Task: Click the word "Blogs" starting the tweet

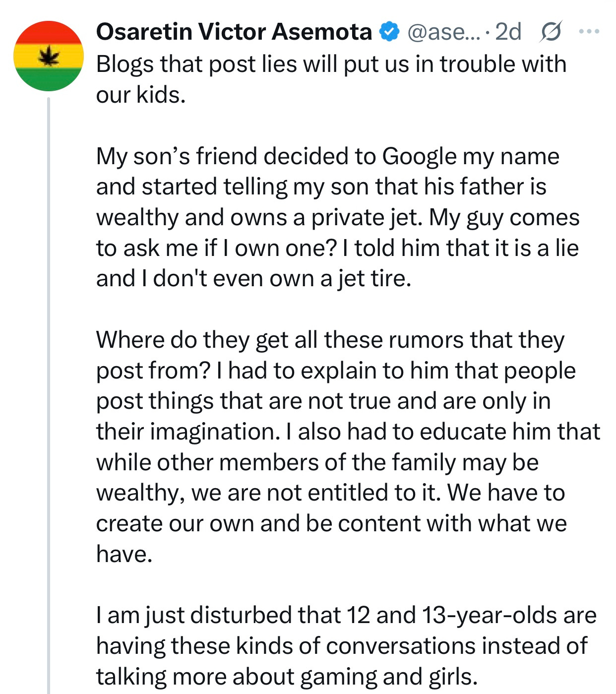Action: point(124,64)
